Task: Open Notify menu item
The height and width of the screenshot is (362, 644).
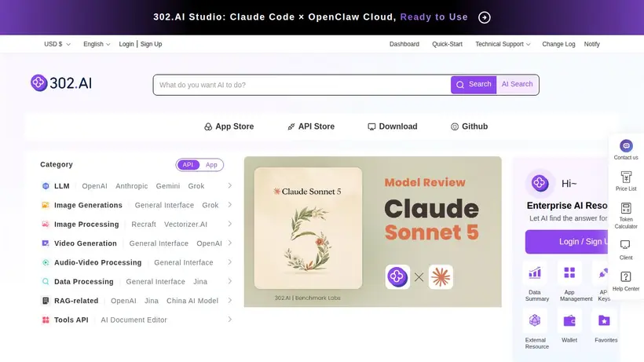Action: [592, 44]
